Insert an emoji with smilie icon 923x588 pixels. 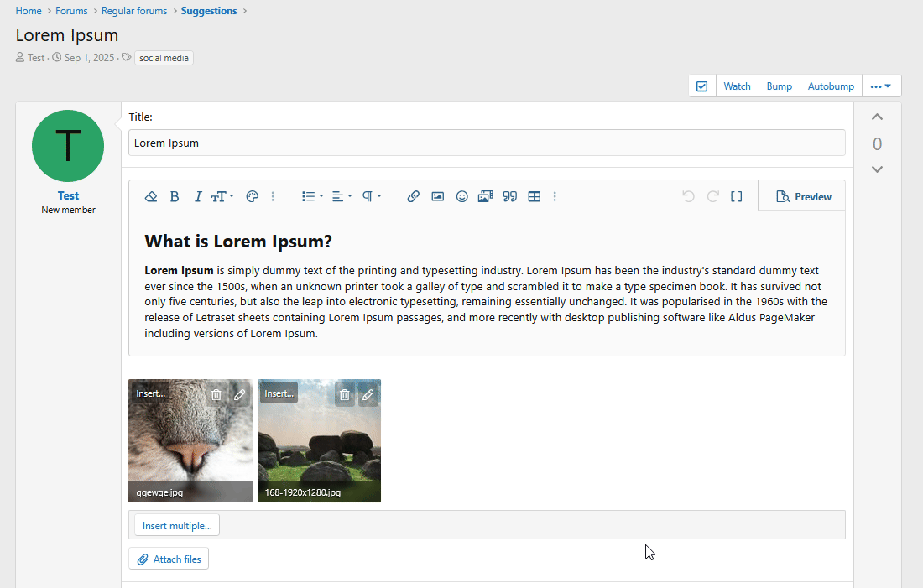point(461,196)
